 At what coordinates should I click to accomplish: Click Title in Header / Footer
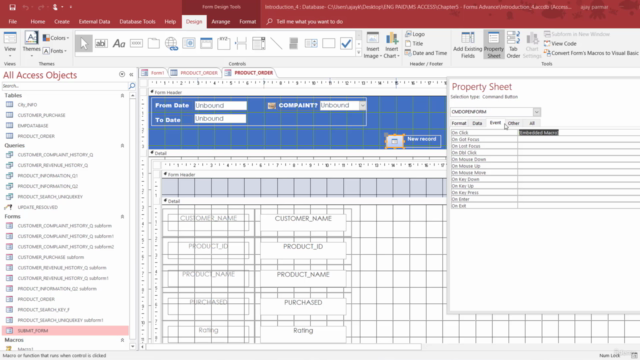tap(414, 44)
